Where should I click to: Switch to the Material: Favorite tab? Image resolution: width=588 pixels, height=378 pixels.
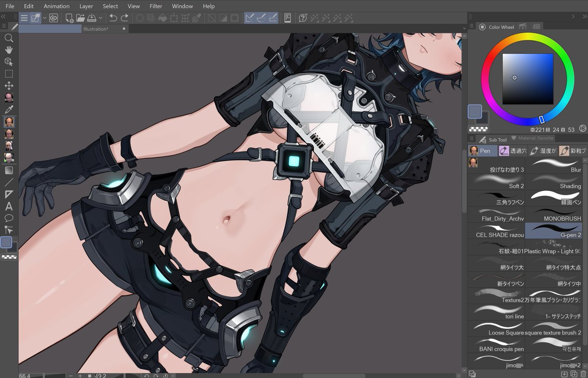pyautogui.click(x=533, y=138)
